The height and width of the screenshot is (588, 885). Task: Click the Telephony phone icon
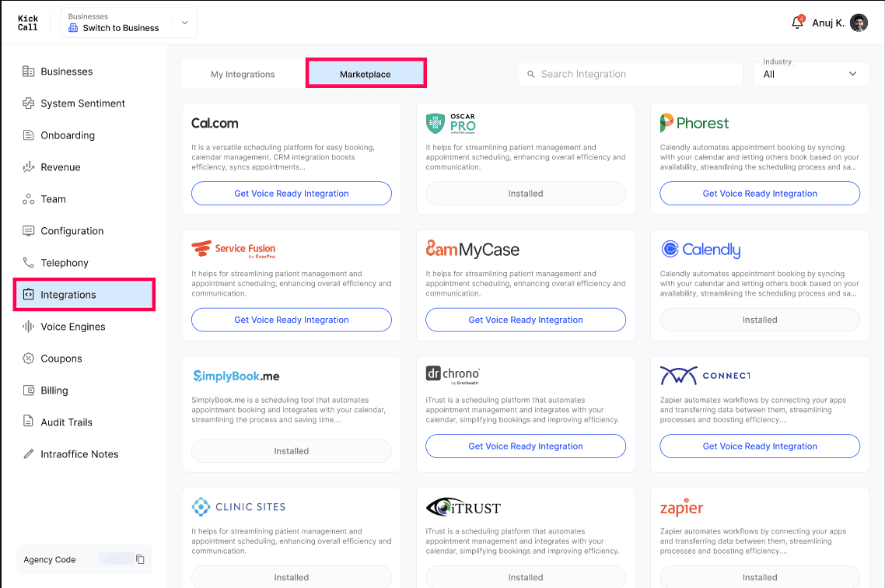pos(28,262)
